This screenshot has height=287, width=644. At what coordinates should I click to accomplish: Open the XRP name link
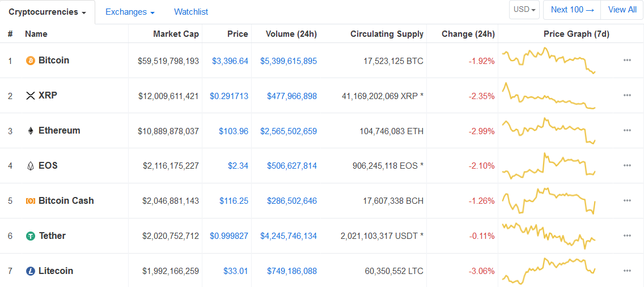point(48,96)
